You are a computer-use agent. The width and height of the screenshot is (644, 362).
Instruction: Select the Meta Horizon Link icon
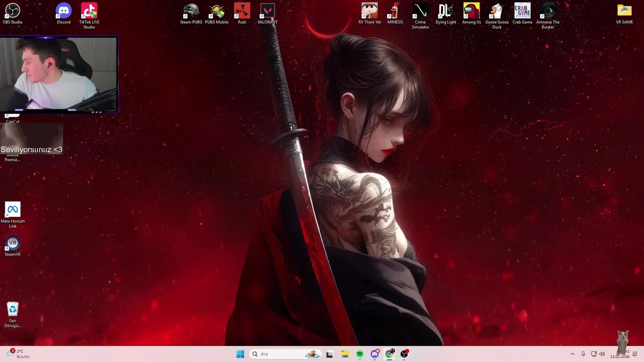[13, 215]
